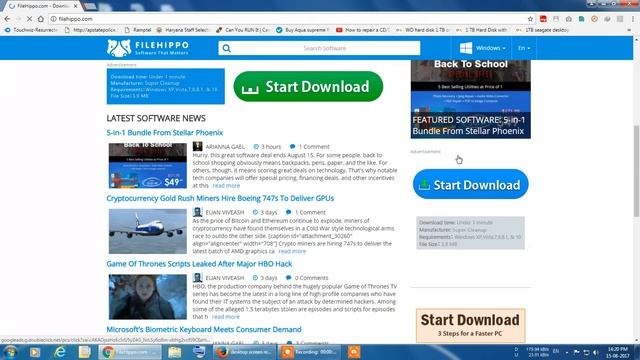Click the search magnifier icon
The image size is (640, 360).
[227, 48]
